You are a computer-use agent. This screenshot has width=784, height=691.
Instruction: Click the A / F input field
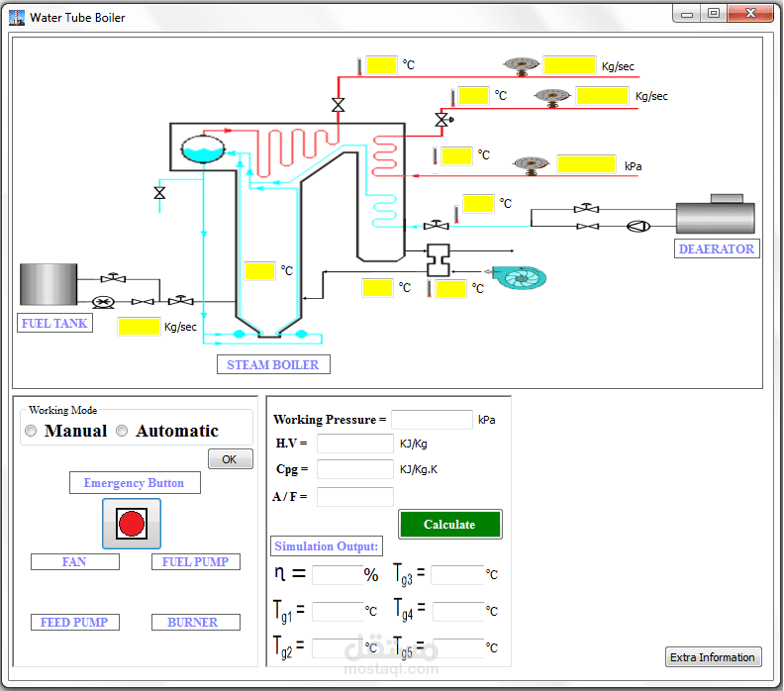click(355, 497)
